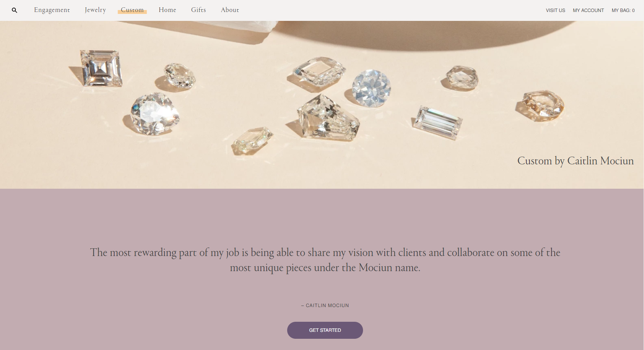The width and height of the screenshot is (644, 350).
Task: Open the Engagement menu
Action: click(52, 10)
